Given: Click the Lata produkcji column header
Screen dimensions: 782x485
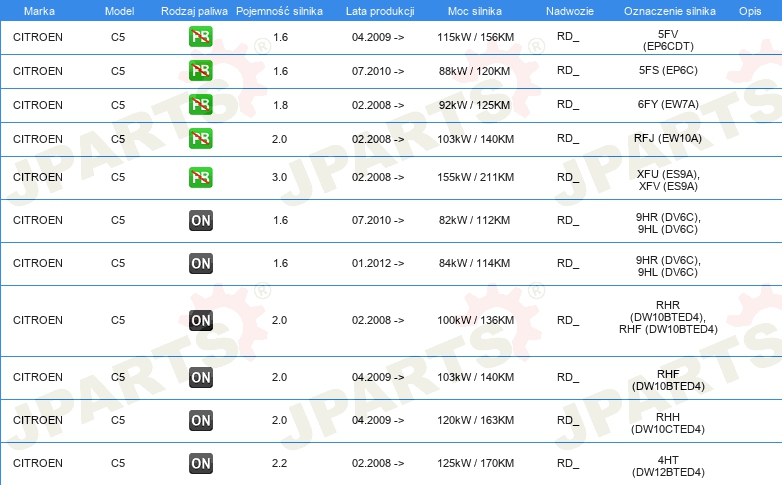Looking at the screenshot, I should click(x=380, y=11).
